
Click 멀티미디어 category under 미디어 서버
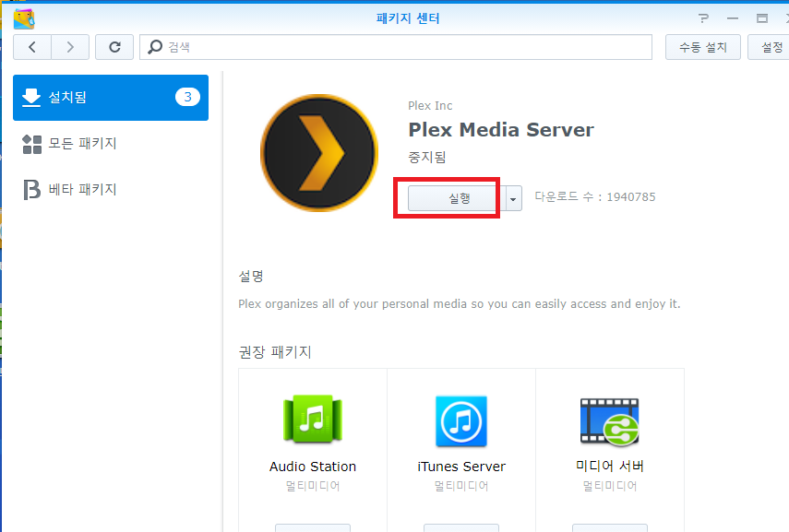pyautogui.click(x=609, y=486)
